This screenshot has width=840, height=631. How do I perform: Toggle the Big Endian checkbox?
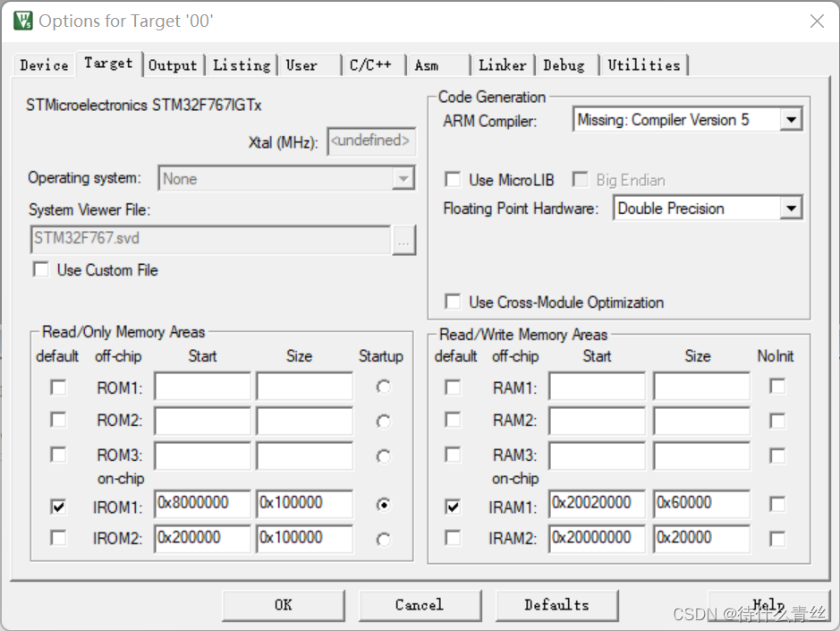(x=581, y=179)
